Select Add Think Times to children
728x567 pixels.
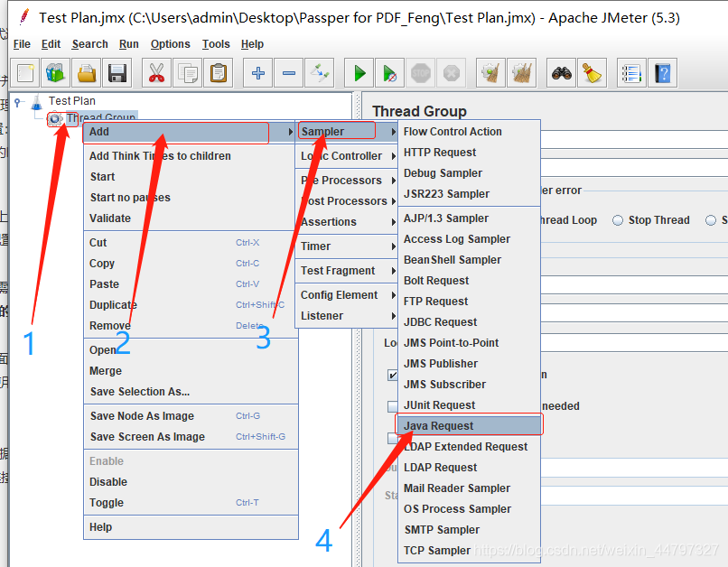pyautogui.click(x=189, y=156)
